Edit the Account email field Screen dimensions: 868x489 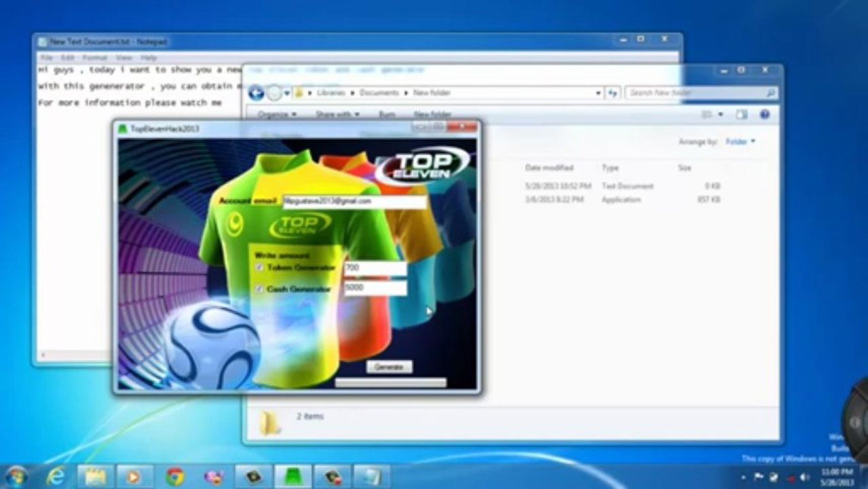coord(355,202)
